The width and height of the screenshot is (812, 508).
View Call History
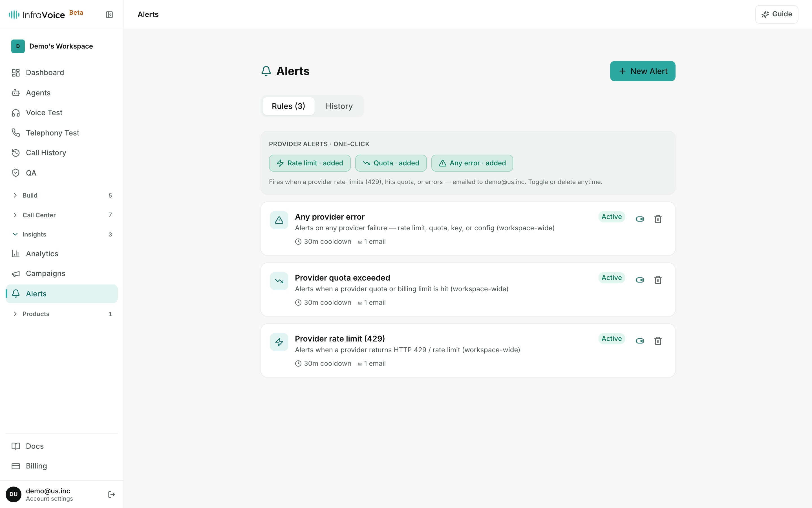pyautogui.click(x=62, y=152)
